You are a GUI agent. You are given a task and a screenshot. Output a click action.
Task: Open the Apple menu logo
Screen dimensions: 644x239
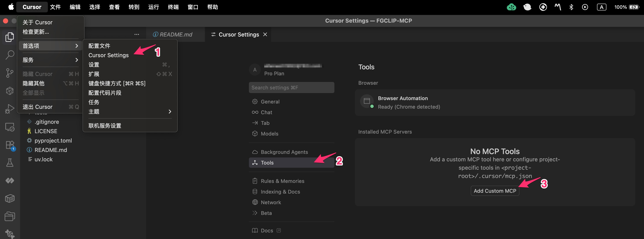click(11, 7)
